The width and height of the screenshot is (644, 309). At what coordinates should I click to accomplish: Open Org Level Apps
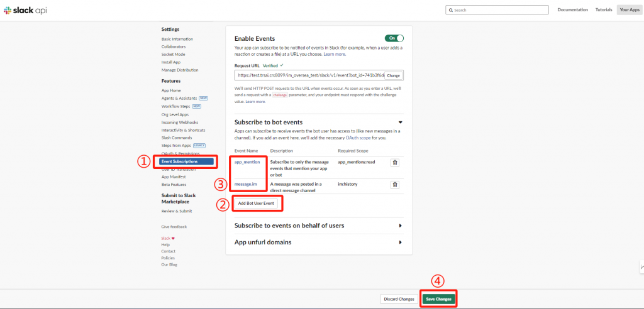click(175, 114)
